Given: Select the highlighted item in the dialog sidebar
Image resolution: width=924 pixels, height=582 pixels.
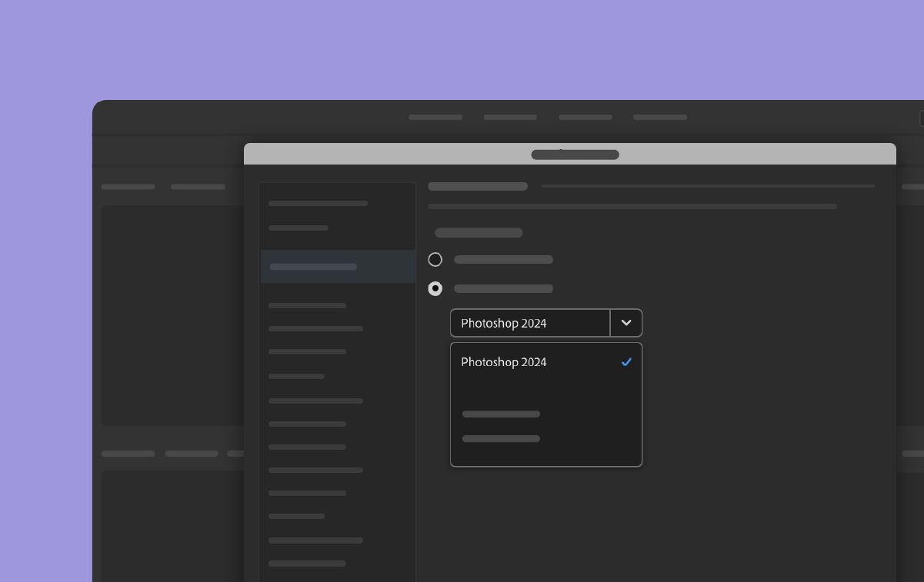Looking at the screenshot, I should [x=338, y=267].
